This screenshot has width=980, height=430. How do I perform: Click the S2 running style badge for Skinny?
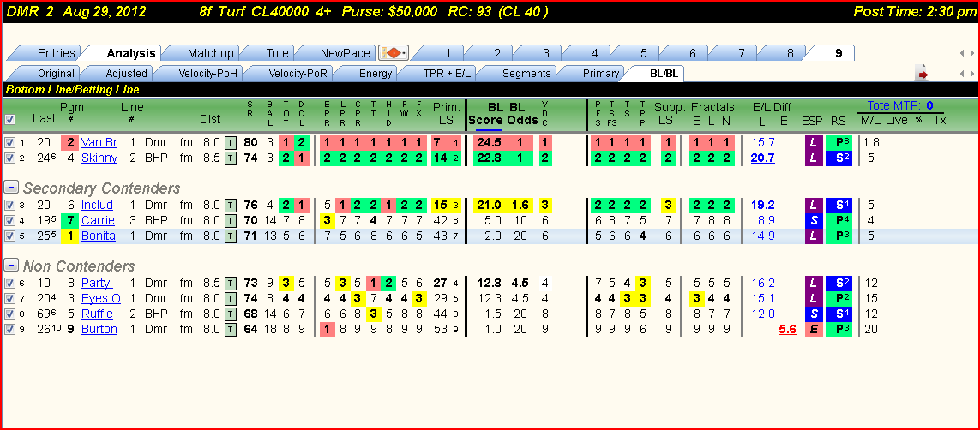click(x=840, y=158)
